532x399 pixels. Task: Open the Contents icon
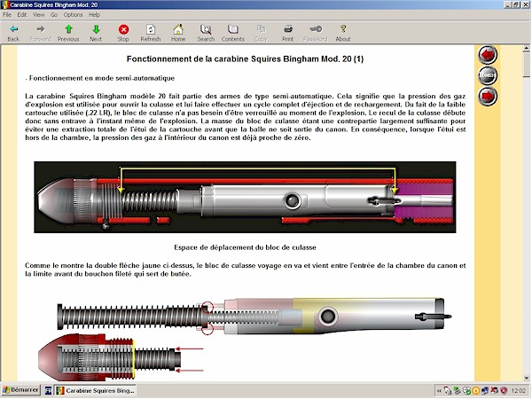232,29
